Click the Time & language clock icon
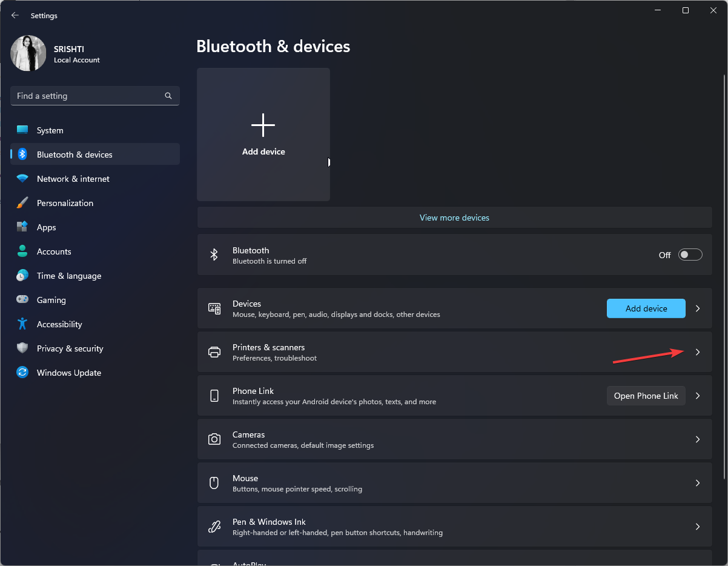The height and width of the screenshot is (566, 728). (22, 276)
